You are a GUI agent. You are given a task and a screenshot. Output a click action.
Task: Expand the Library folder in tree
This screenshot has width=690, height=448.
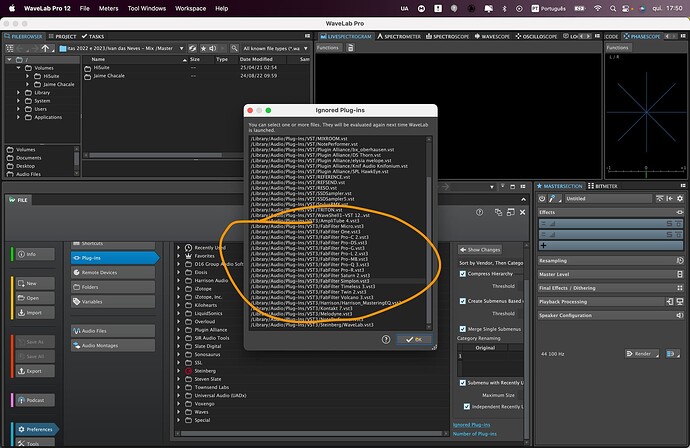click(x=18, y=92)
